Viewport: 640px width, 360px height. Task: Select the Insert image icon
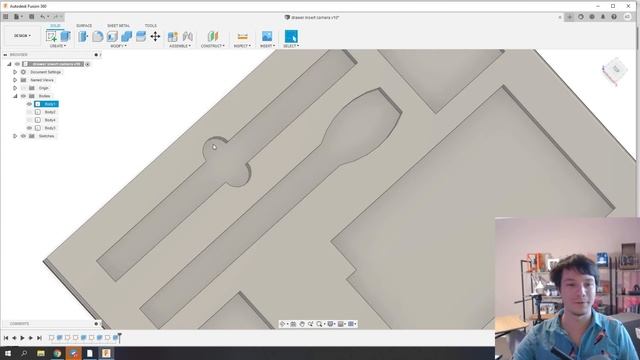click(x=267, y=36)
